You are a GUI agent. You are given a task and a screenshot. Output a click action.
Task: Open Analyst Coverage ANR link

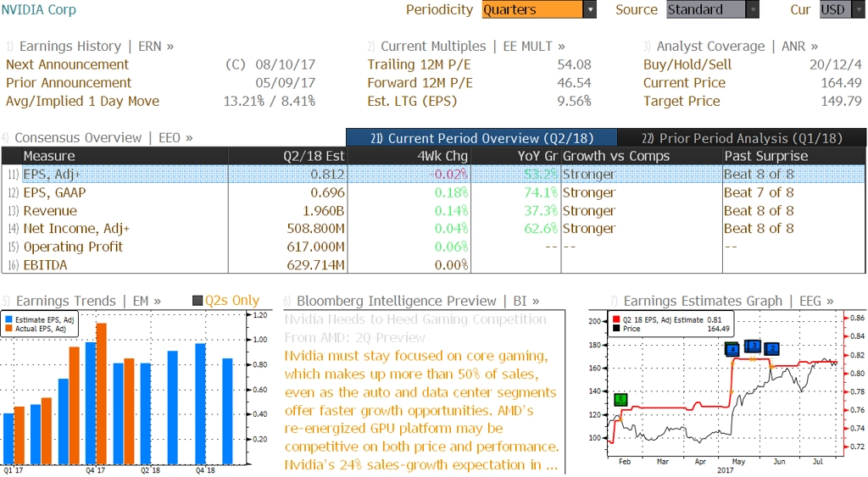point(737,47)
